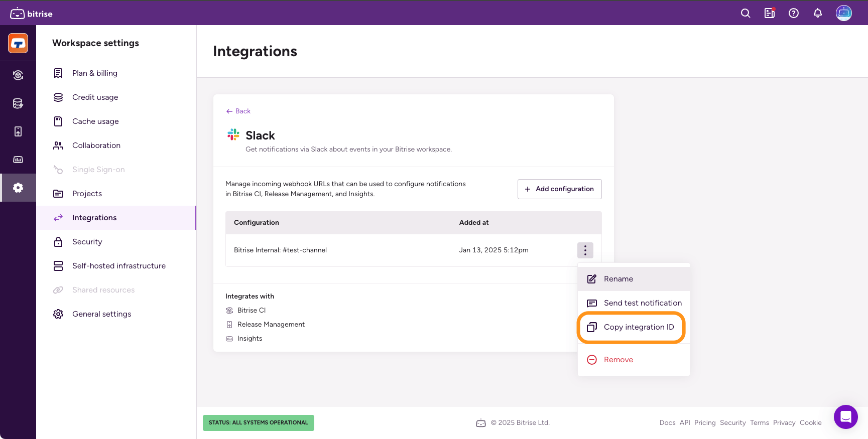Open Bitrise CI from left rail

coord(18,75)
